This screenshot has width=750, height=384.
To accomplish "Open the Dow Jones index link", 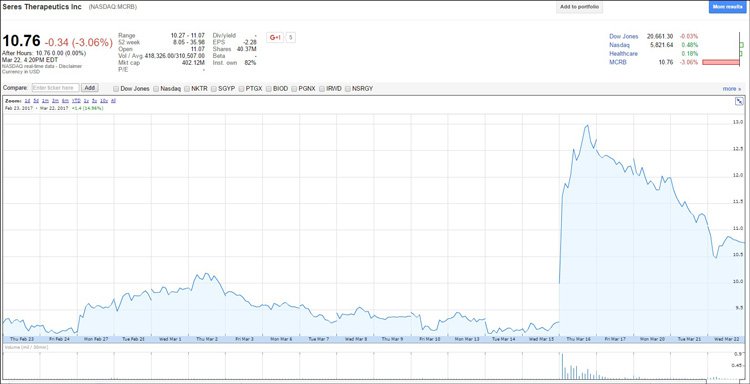I will (623, 36).
